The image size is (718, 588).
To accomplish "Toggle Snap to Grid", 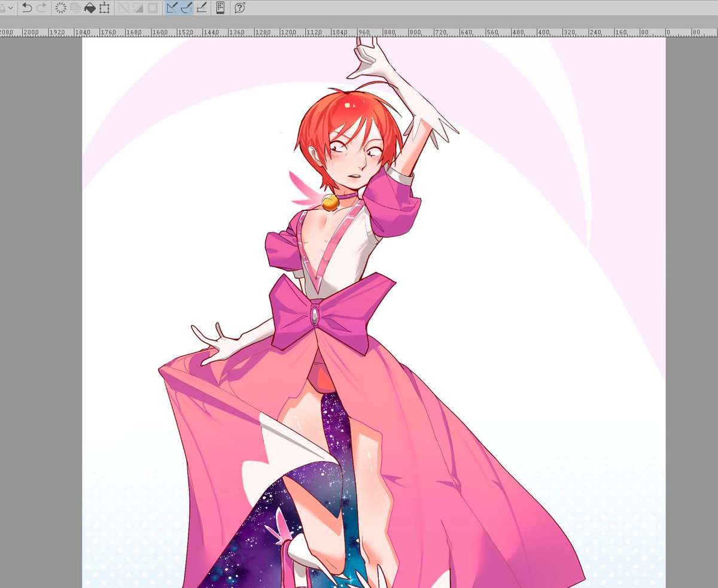I will point(202,8).
